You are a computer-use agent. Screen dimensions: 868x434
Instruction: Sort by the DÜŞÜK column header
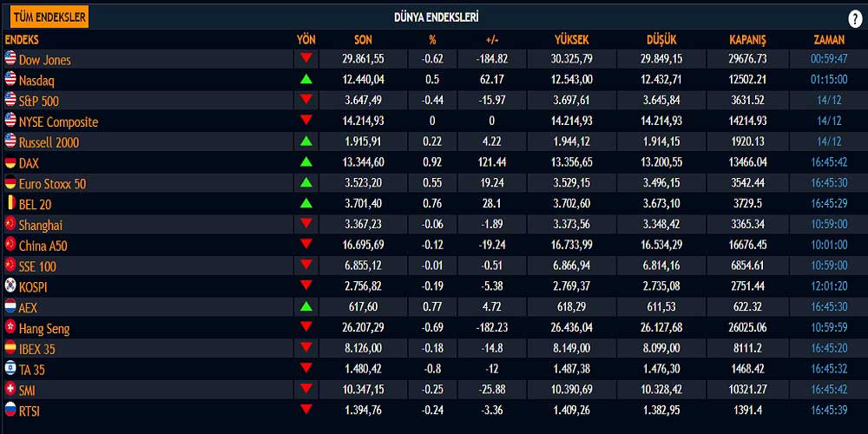click(x=661, y=40)
